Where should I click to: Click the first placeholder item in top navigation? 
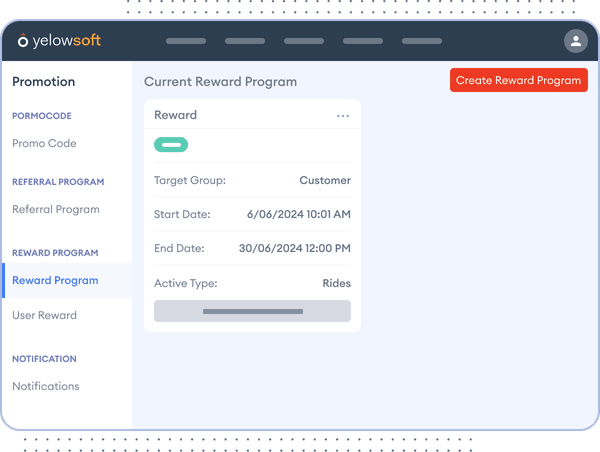185,41
